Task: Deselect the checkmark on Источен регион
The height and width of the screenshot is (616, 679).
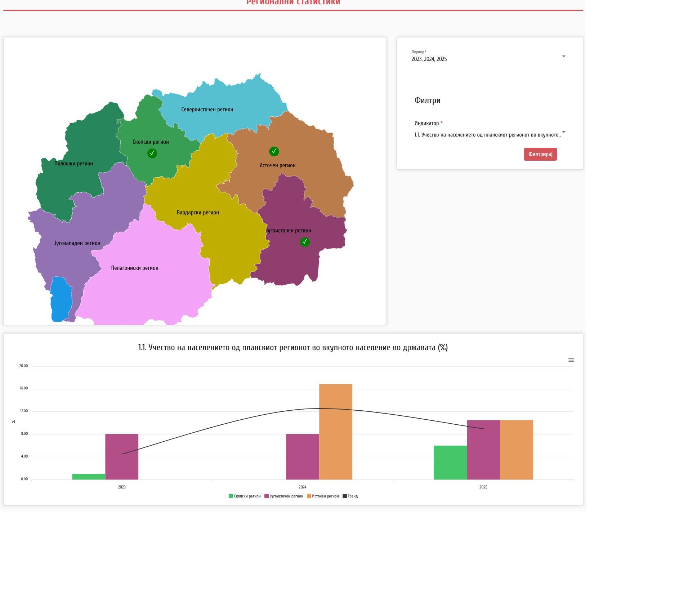Action: [x=274, y=151]
